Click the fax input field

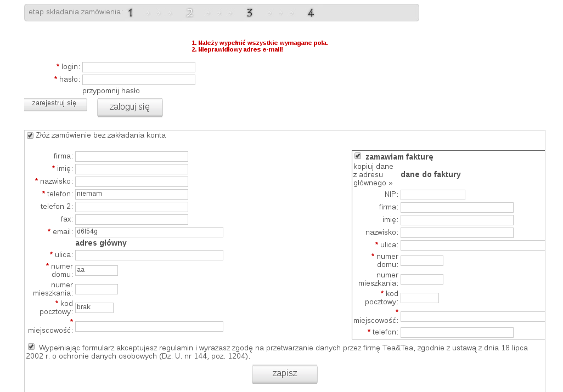[131, 219]
